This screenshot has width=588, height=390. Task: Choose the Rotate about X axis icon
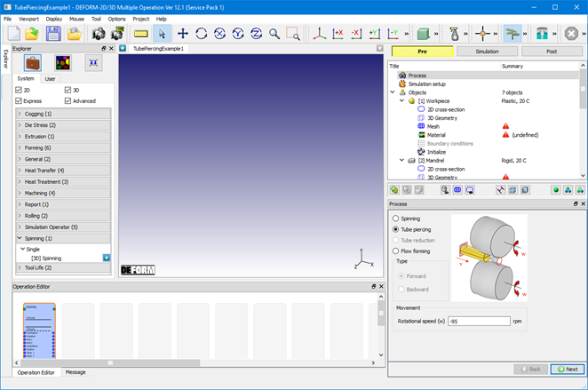pos(219,34)
